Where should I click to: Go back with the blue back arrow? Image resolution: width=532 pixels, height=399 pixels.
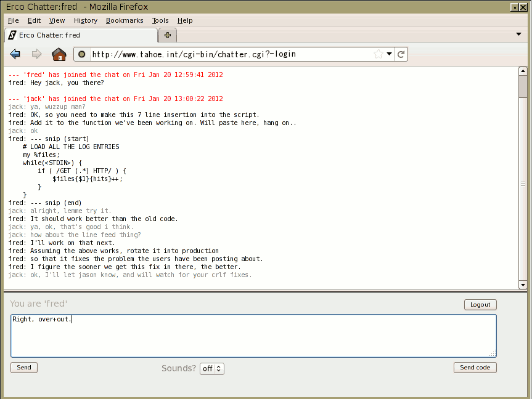15,54
